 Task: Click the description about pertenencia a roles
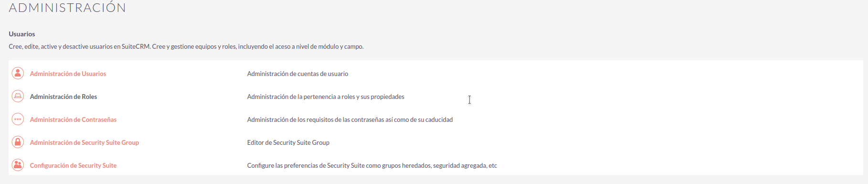326,97
